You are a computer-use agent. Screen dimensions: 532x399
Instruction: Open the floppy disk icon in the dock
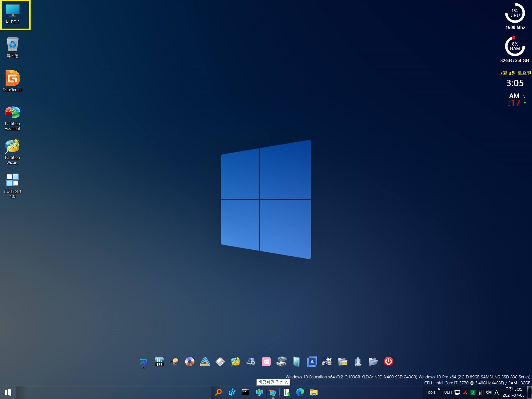[x=220, y=361]
